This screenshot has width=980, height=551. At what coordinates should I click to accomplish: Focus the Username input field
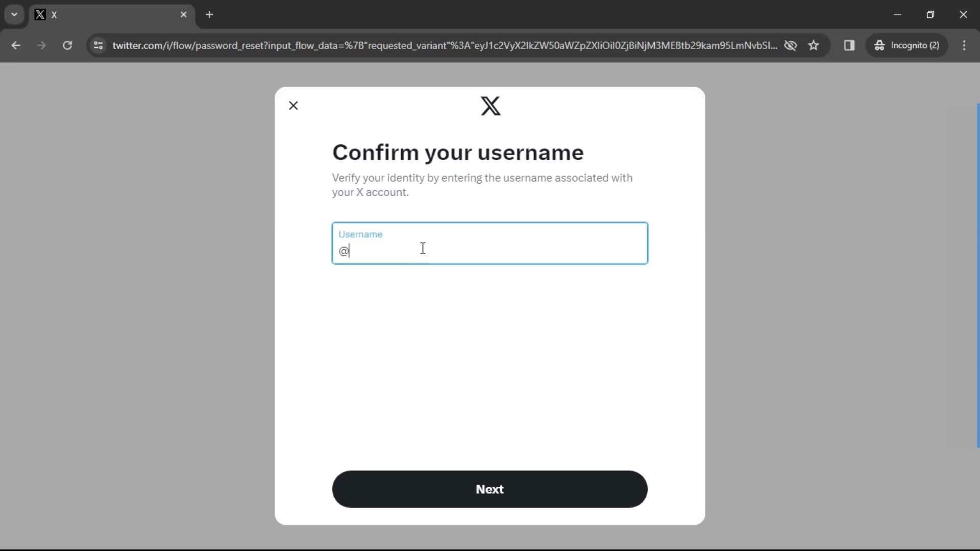490,243
